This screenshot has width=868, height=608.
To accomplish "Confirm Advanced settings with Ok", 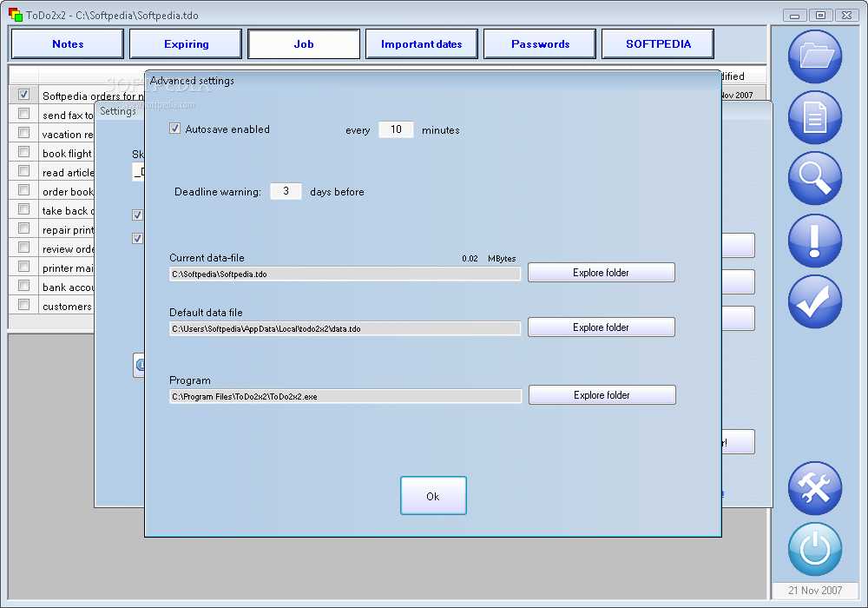I will 433,496.
